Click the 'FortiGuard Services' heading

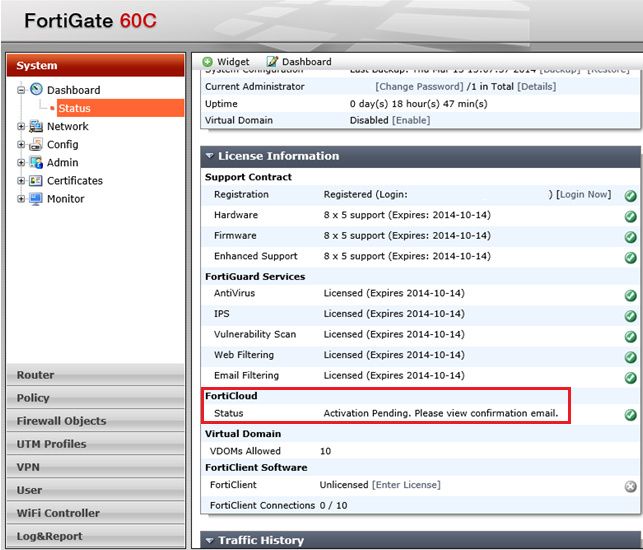click(255, 276)
